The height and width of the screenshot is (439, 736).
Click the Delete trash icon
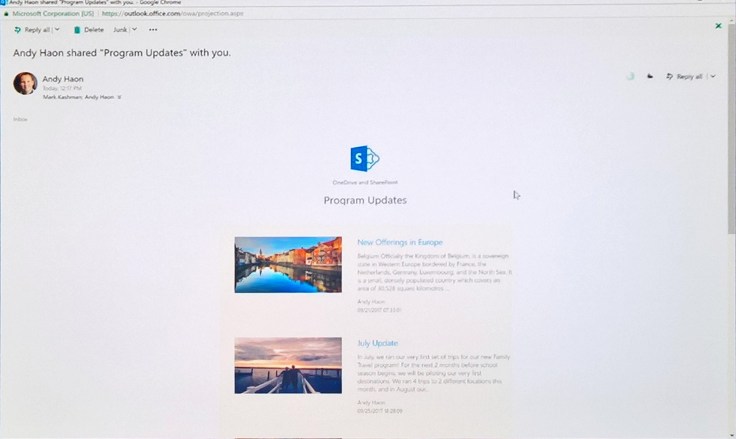click(x=78, y=30)
